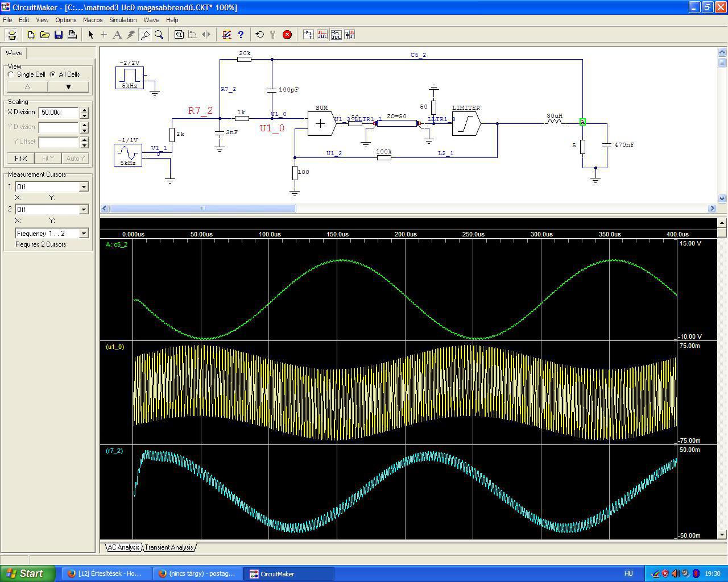The height and width of the screenshot is (582, 728).
Task: Click the printer icon in toolbar
Action: 72,35
